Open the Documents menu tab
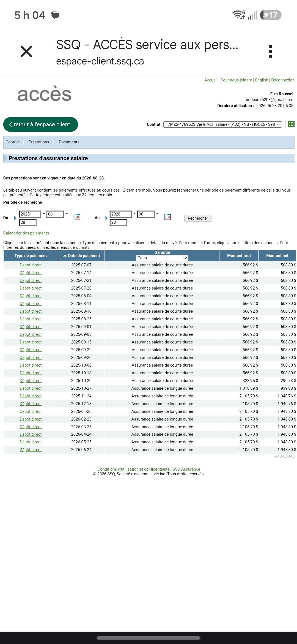 [x=69, y=142]
